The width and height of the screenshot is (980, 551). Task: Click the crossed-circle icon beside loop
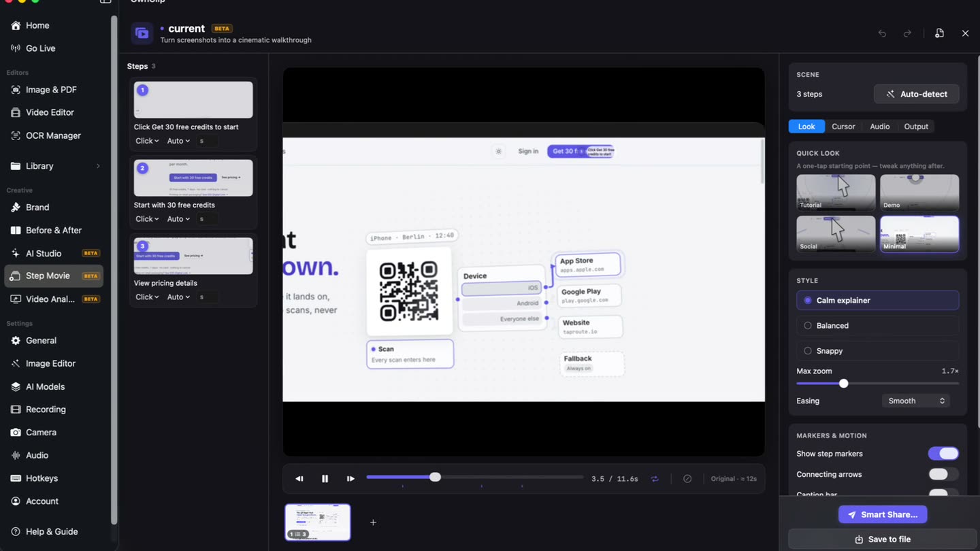(x=687, y=479)
